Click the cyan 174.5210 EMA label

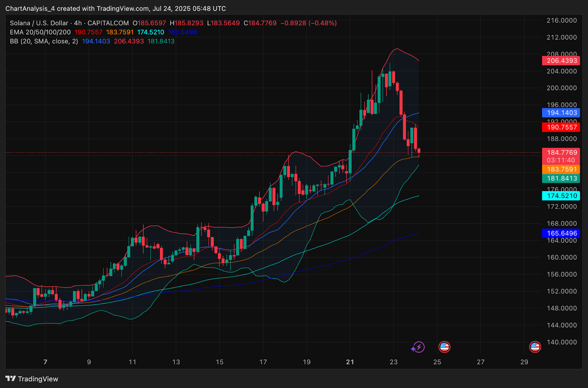(561, 196)
